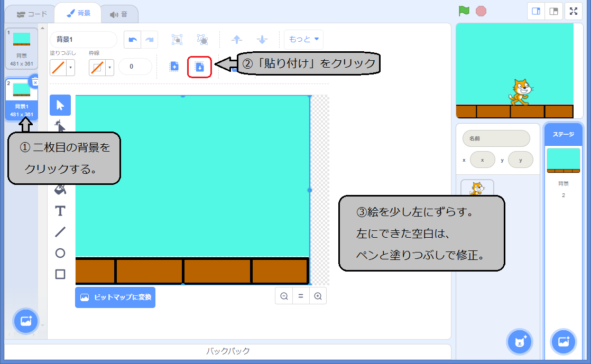Click the fill color swatch
Viewport: 591px width, 364px height.
58,68
